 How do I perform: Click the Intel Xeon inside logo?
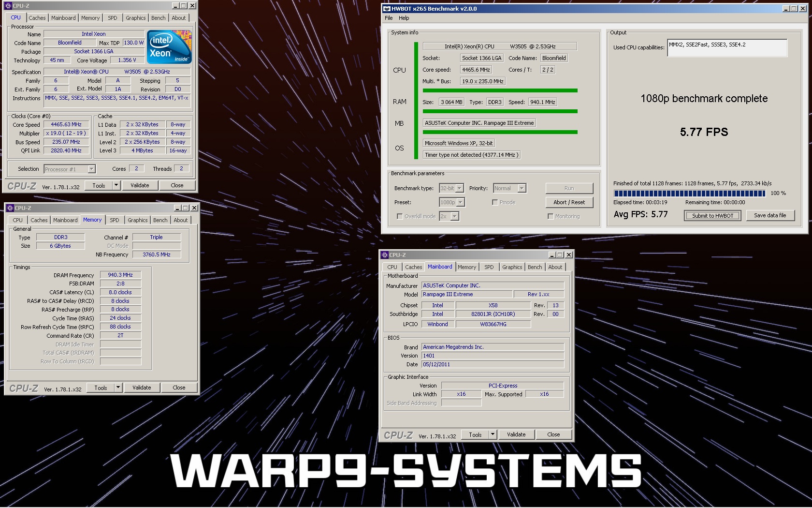click(169, 46)
